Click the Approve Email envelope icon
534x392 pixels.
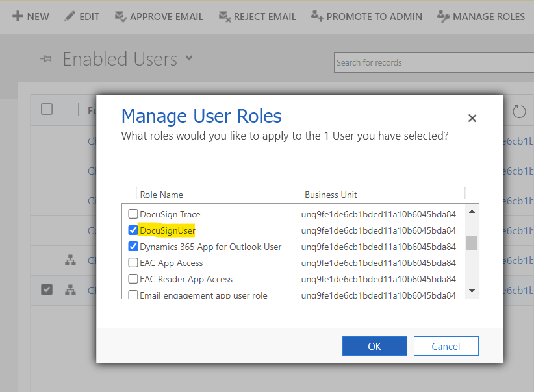(x=121, y=16)
